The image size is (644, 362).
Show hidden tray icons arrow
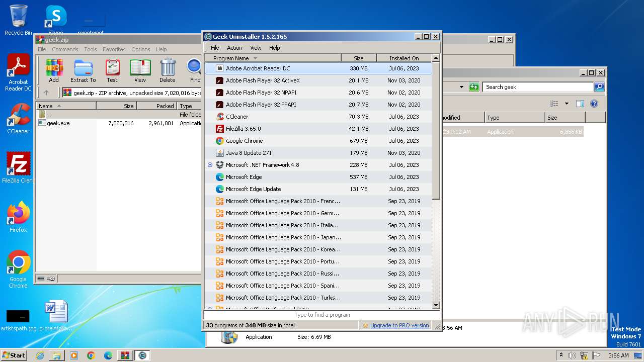561,355
